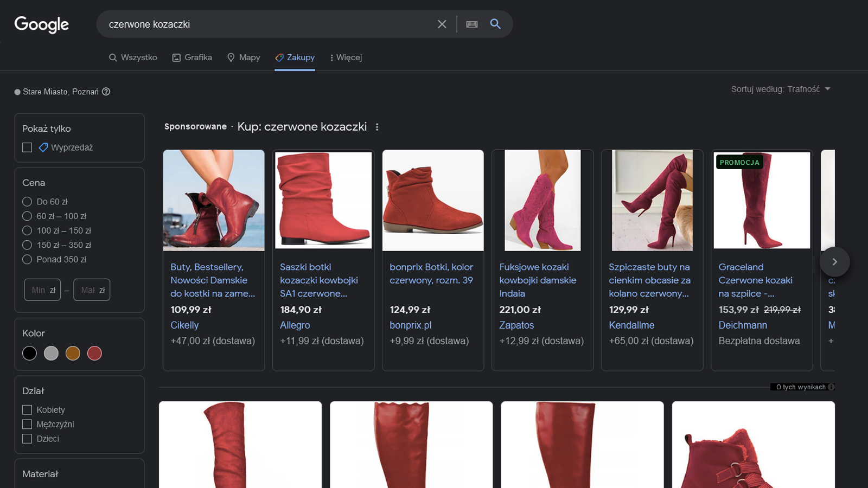Open the Więcej menu

pyautogui.click(x=346, y=57)
